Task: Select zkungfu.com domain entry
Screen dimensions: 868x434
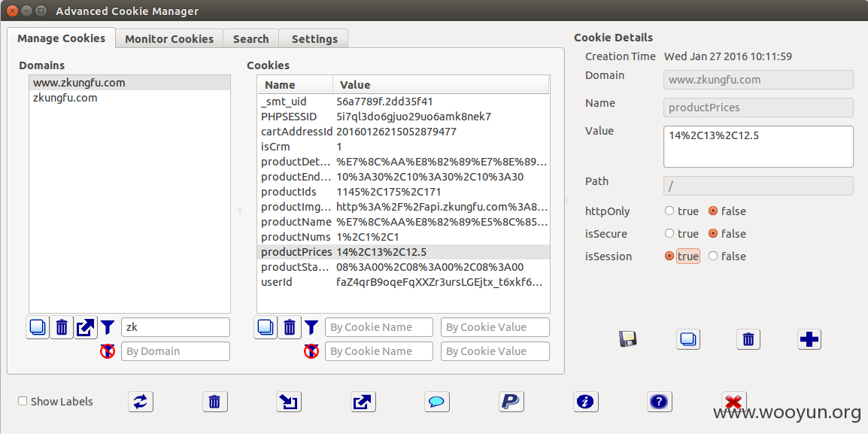Action: coord(129,98)
